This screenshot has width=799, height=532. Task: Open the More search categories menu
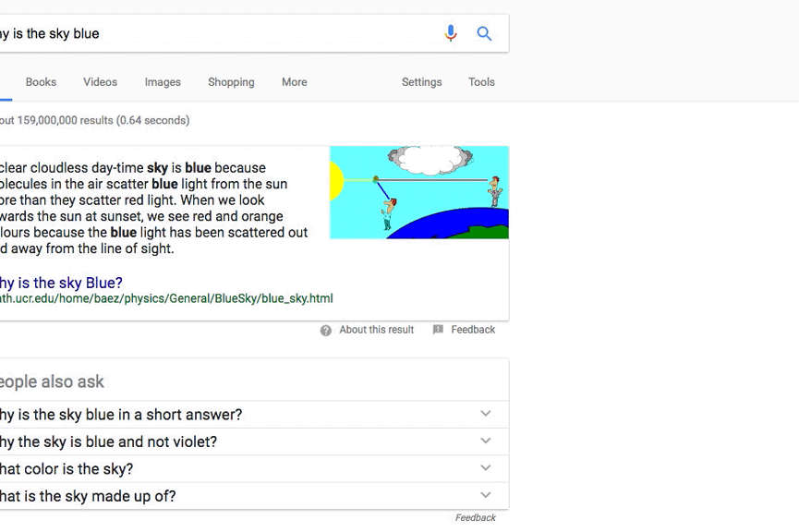pos(295,82)
